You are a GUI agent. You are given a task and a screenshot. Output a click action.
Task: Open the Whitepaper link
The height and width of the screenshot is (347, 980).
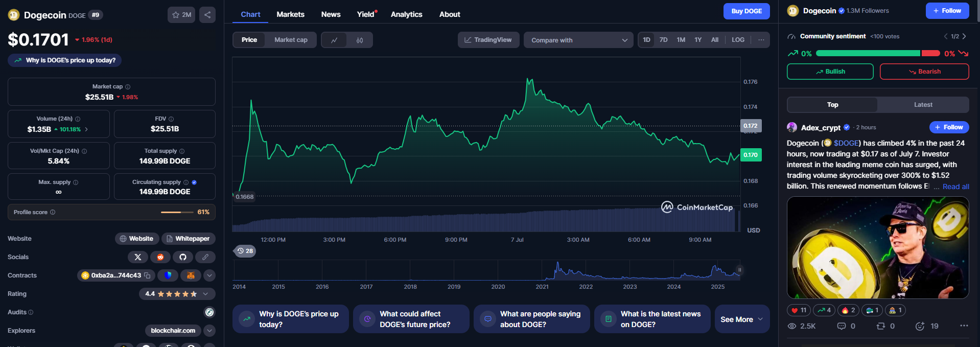coord(188,239)
